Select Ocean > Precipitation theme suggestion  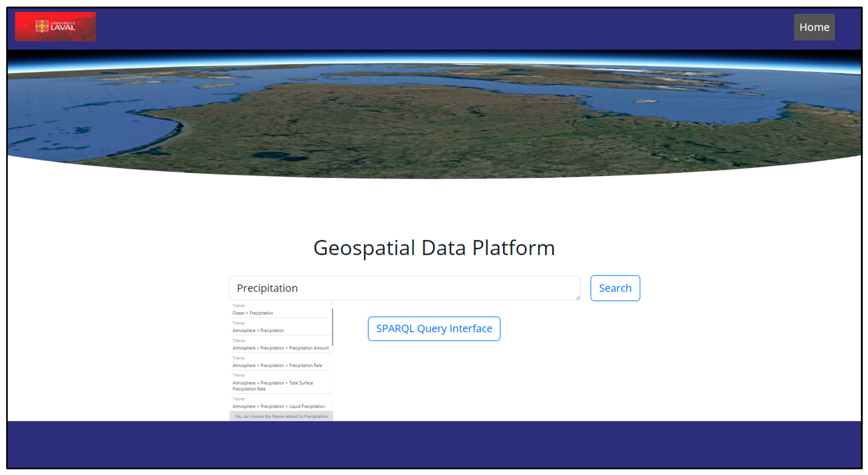tap(253, 313)
